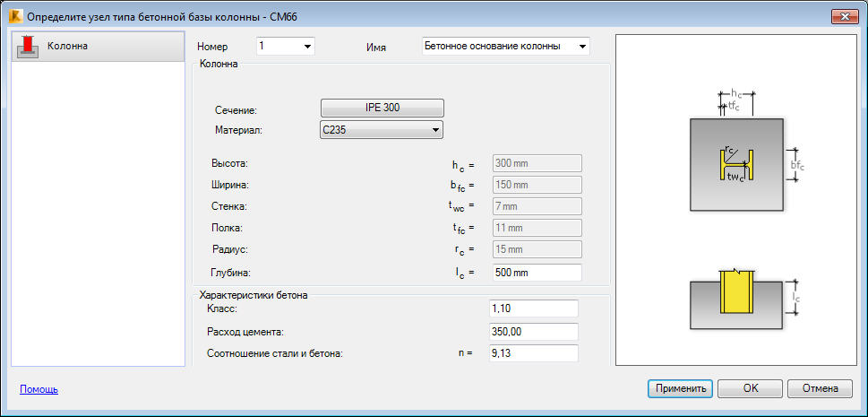Click the Класс field with 1,10

coord(534,308)
